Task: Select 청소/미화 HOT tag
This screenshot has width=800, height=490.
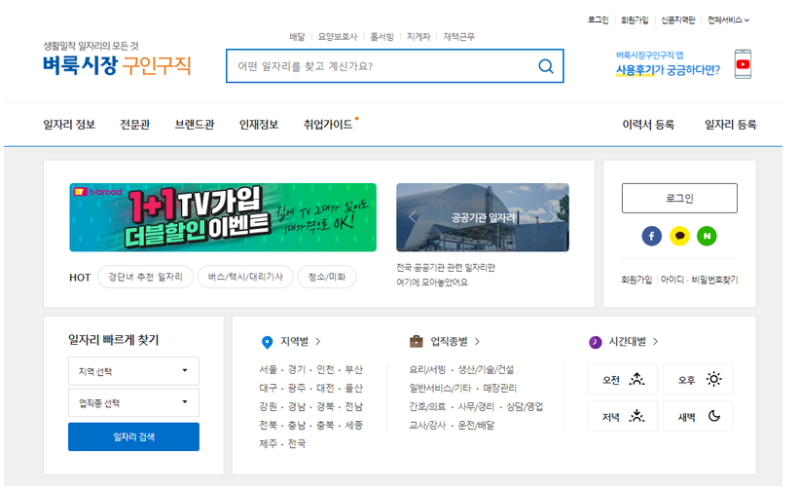Action: [x=327, y=277]
